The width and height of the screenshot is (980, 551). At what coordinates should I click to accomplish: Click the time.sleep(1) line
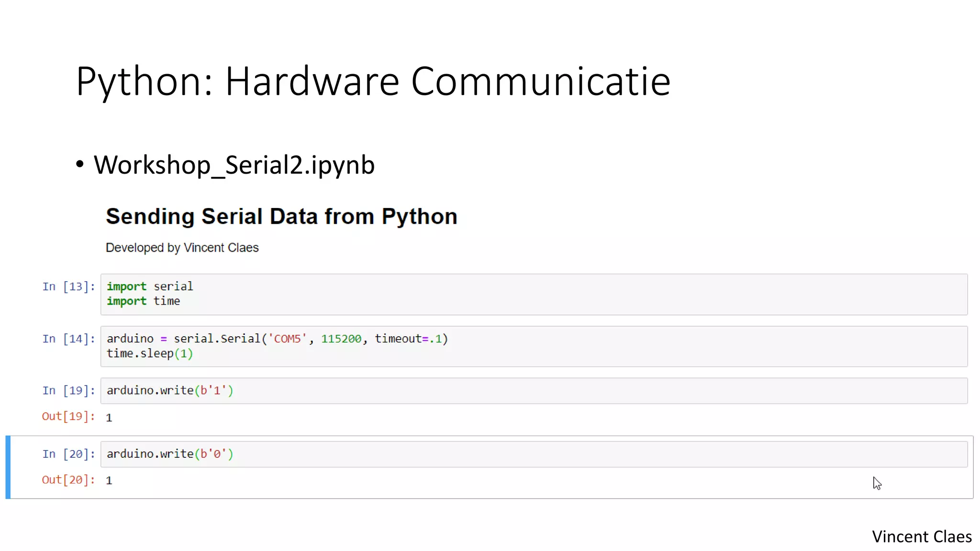tap(150, 353)
